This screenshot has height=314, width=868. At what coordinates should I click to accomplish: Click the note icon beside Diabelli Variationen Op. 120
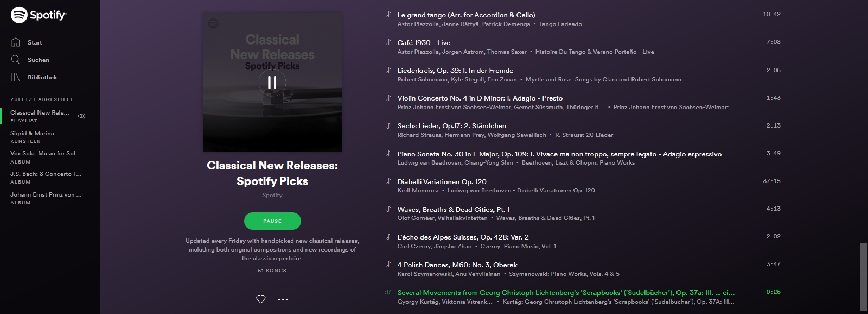click(x=388, y=181)
